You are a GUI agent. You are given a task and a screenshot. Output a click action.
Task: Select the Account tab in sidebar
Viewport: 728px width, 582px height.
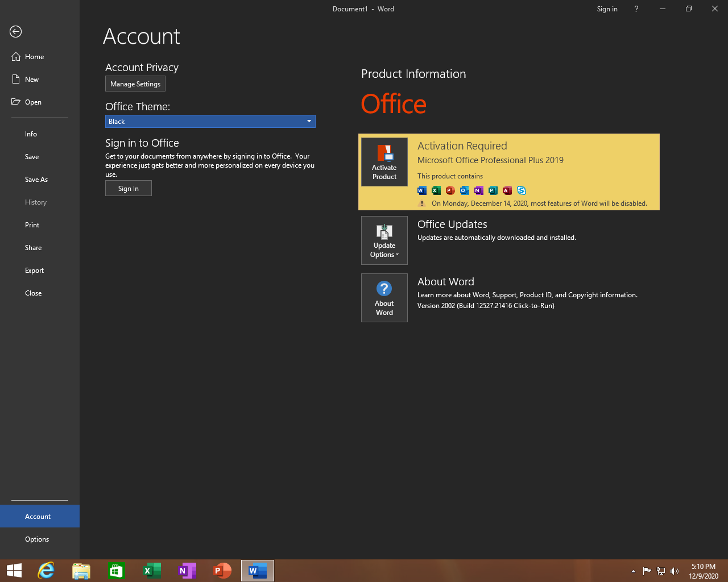[40, 516]
